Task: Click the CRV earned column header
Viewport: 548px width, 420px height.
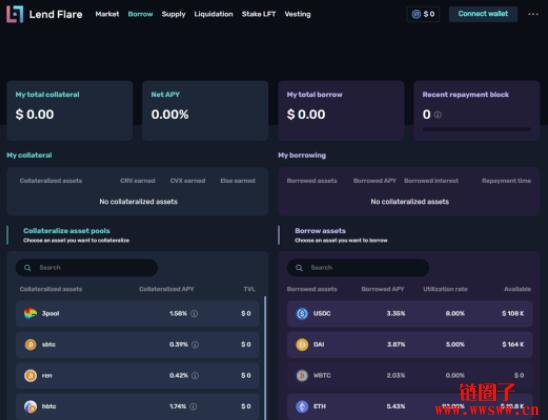Action: 138,181
